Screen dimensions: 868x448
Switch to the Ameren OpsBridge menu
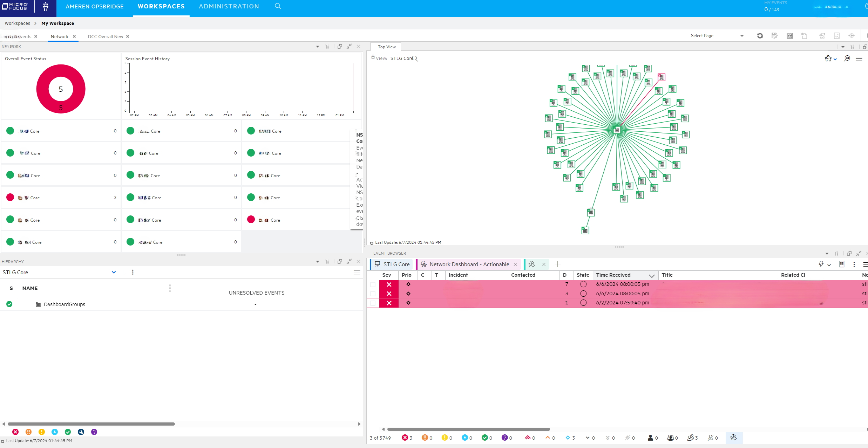[95, 6]
